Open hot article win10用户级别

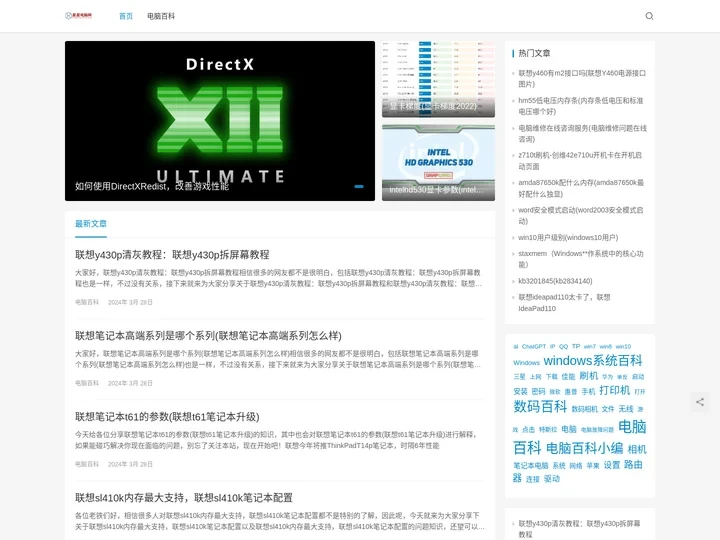(568, 237)
